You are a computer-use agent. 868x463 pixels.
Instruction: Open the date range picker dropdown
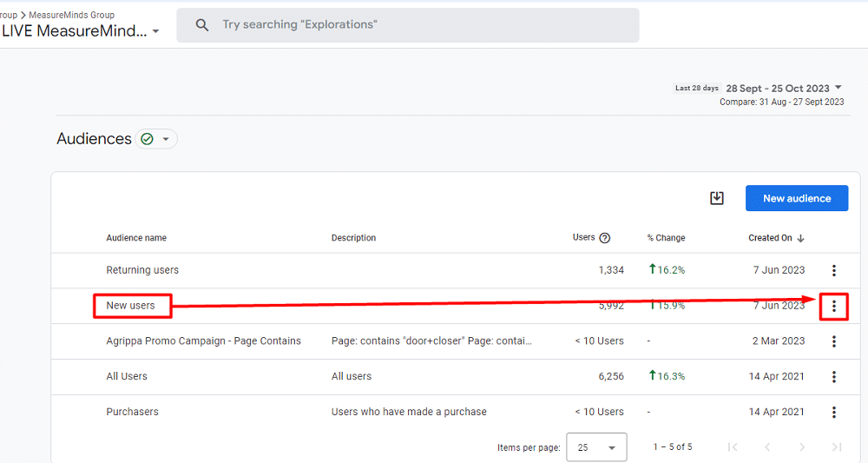[838, 88]
